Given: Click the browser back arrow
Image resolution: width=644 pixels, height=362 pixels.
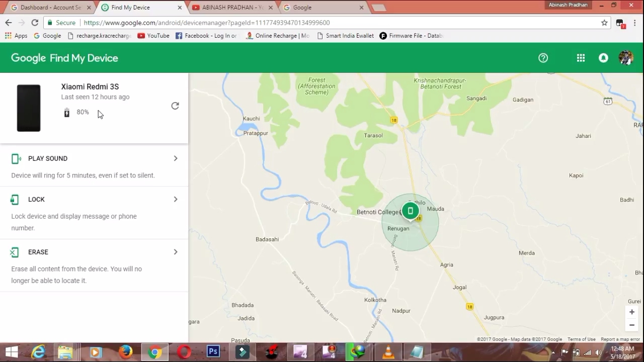Looking at the screenshot, I should tap(9, 23).
